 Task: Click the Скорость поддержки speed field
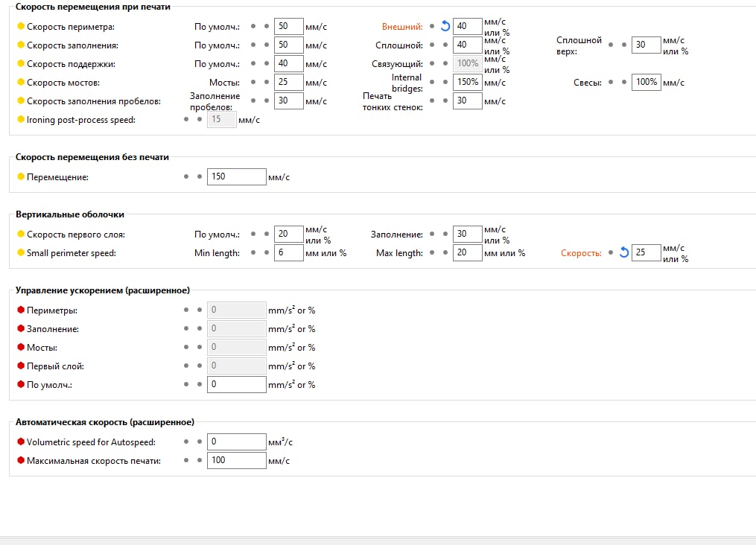point(289,63)
